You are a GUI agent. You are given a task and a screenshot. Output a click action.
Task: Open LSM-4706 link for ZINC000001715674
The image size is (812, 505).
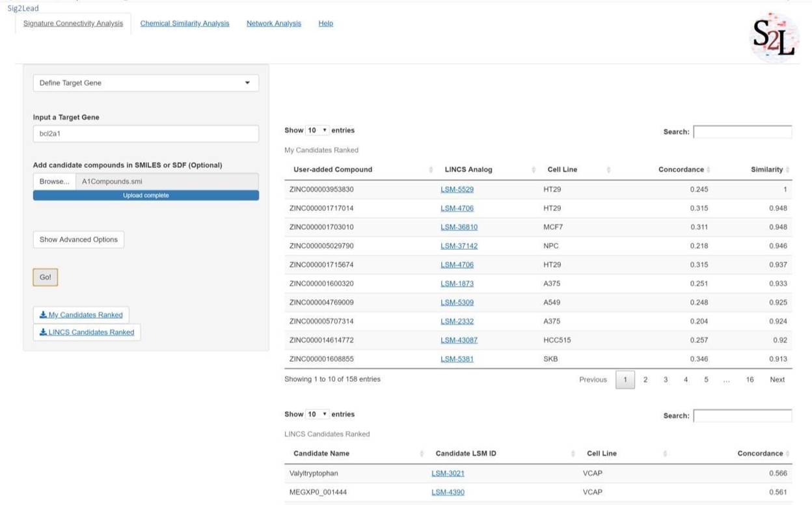(x=457, y=265)
